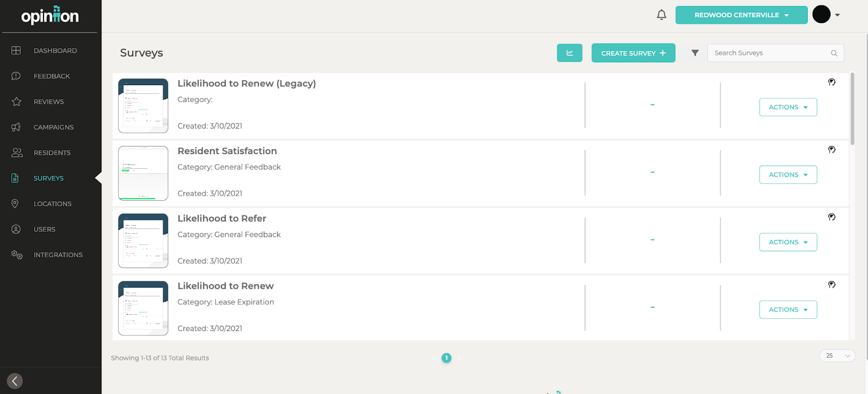
Task: Click the Campaigns megaphone icon
Action: point(16,127)
